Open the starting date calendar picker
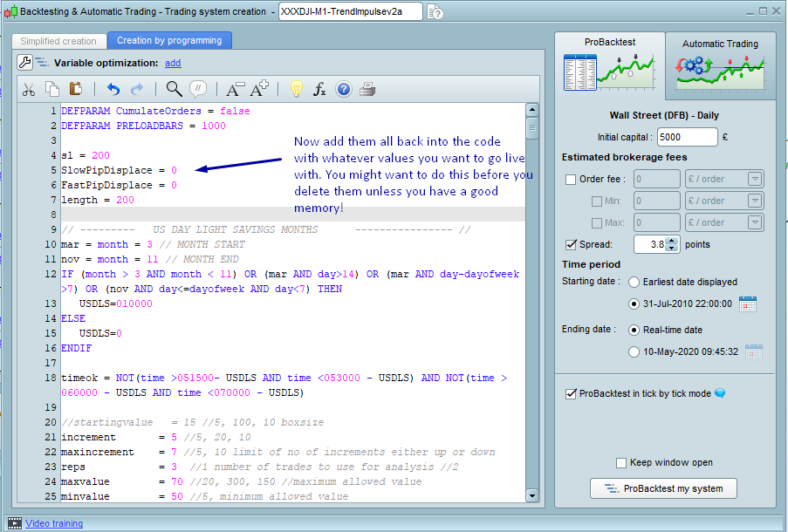This screenshot has width=788, height=532. [x=748, y=304]
